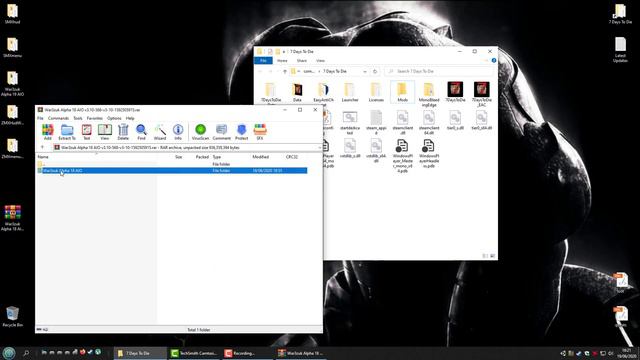This screenshot has width=640, height=360.
Task: Select the 7DaysToDie_EAC executable icon
Action: (x=482, y=95)
